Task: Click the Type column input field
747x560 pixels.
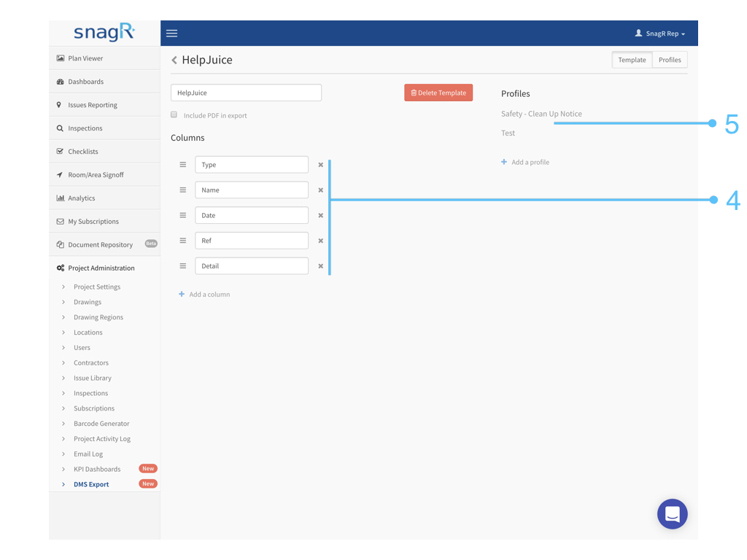Action: click(x=252, y=165)
